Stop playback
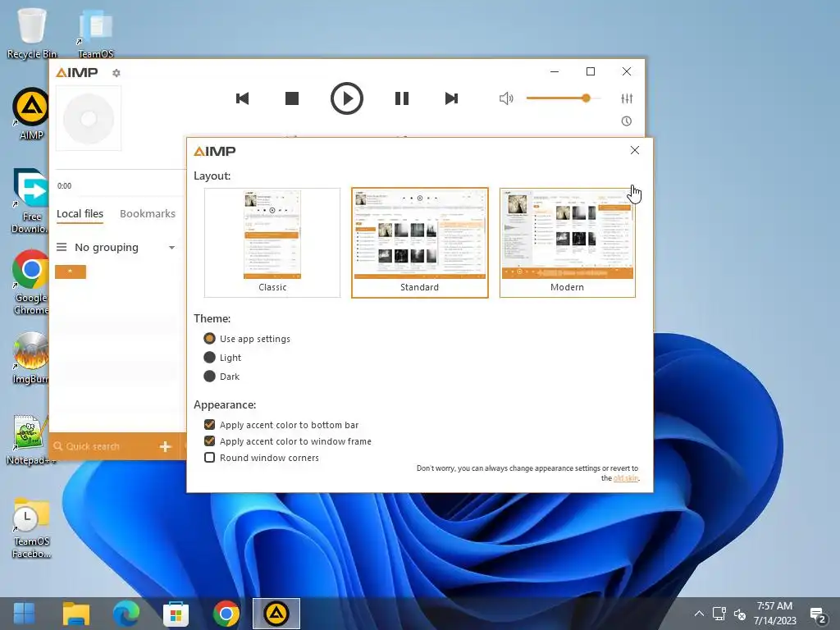840x630 pixels. tap(292, 98)
